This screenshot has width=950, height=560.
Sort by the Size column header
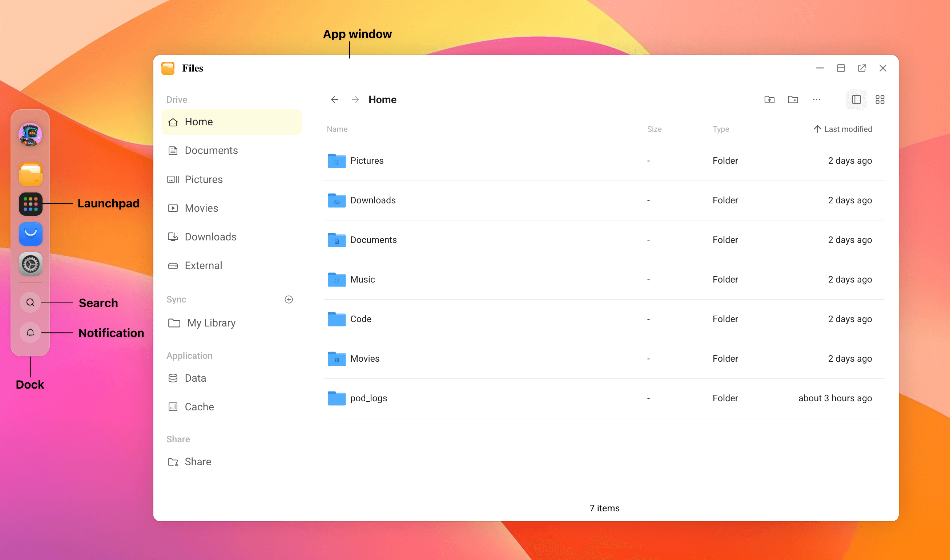click(x=654, y=129)
